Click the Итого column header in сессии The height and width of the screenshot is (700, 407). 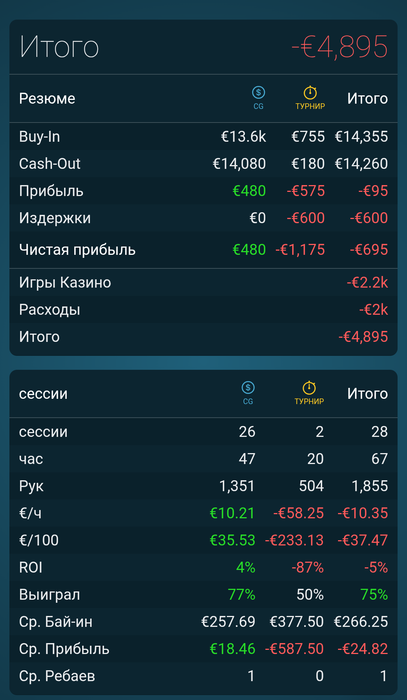click(367, 394)
